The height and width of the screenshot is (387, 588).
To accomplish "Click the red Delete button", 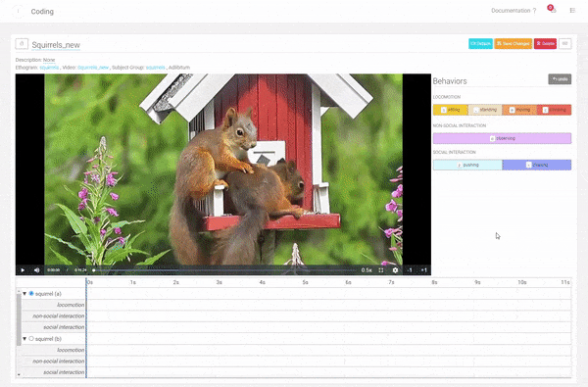I will [x=545, y=43].
